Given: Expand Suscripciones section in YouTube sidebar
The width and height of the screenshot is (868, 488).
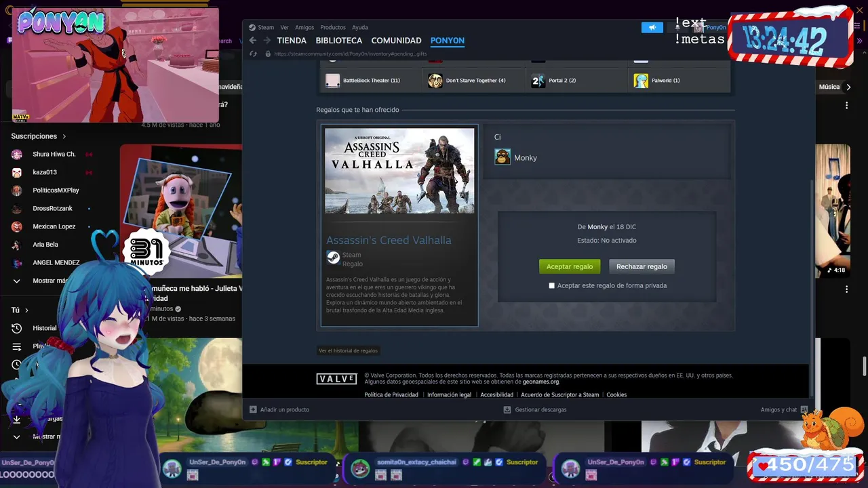Looking at the screenshot, I should [x=39, y=136].
